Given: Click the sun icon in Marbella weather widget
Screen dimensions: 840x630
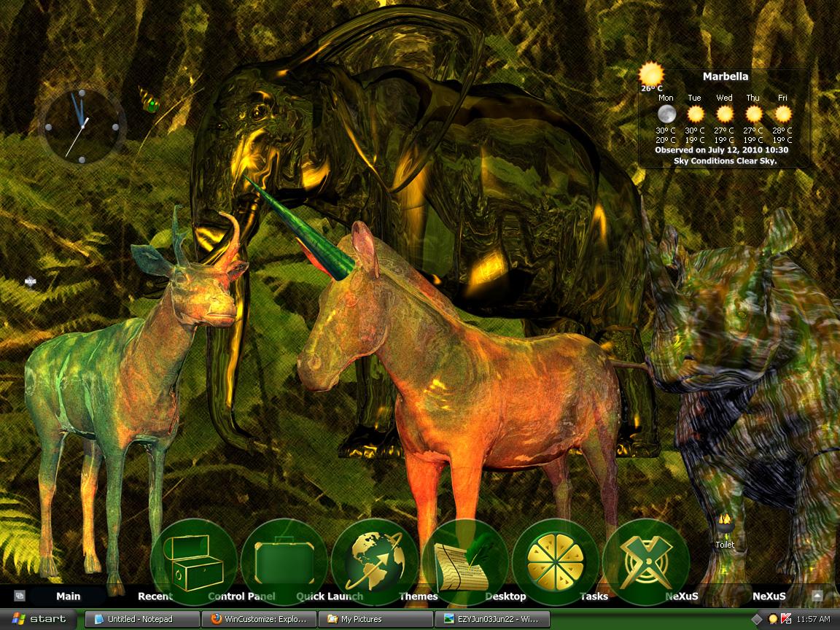Looking at the screenshot, I should pos(651,74).
